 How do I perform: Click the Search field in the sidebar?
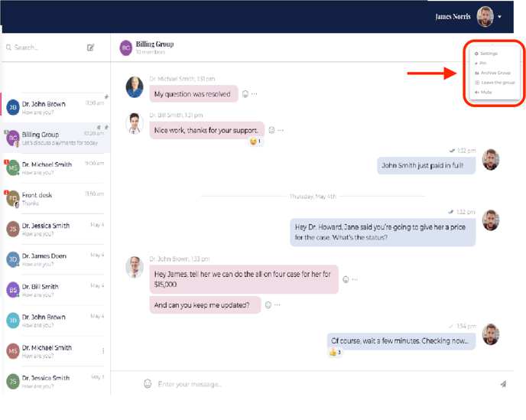tap(42, 47)
